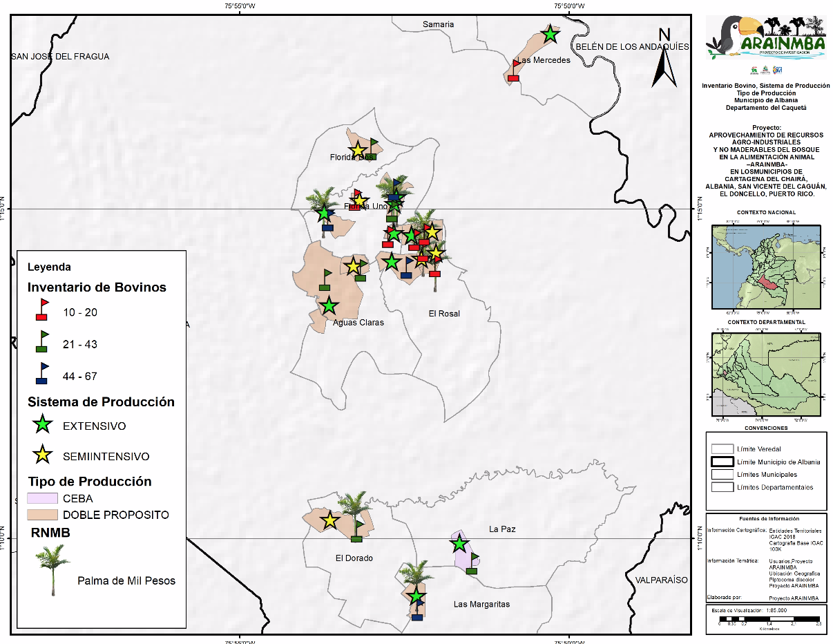This screenshot has height=644, width=833.
Task: Click the Elaborado por label
Action: tap(725, 597)
